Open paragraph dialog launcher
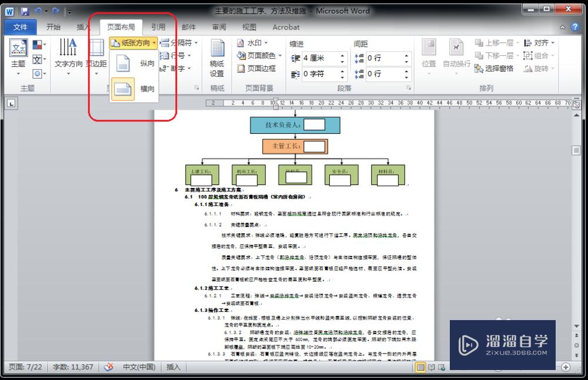This screenshot has width=588, height=380. 409,88
